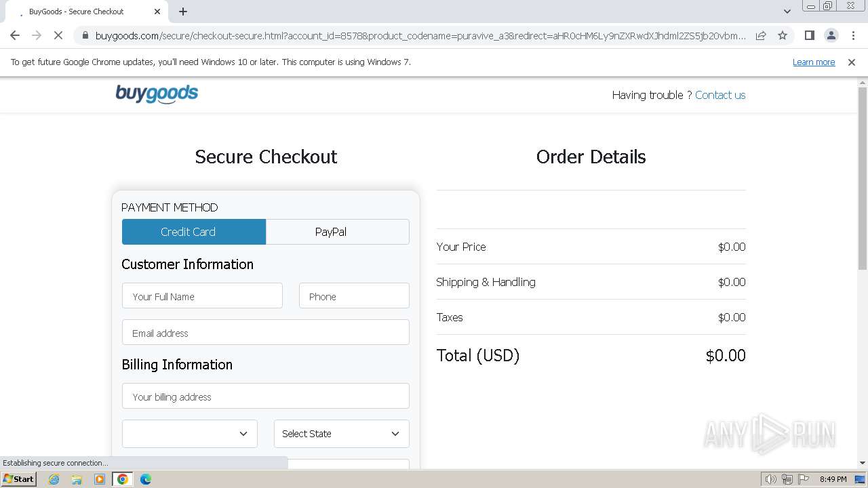Follow the Contact us link
Viewport: 868px width, 488px height.
click(x=719, y=95)
